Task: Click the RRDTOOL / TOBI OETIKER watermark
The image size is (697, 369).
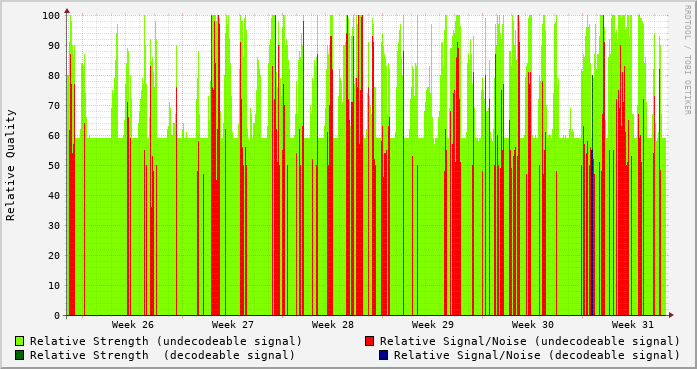Action: [687, 60]
